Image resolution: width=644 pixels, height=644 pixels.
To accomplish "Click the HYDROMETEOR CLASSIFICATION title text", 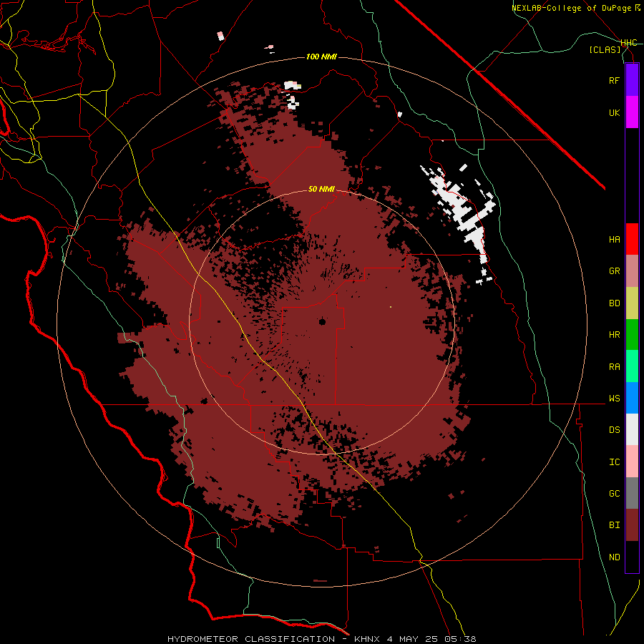I will coord(251,639).
